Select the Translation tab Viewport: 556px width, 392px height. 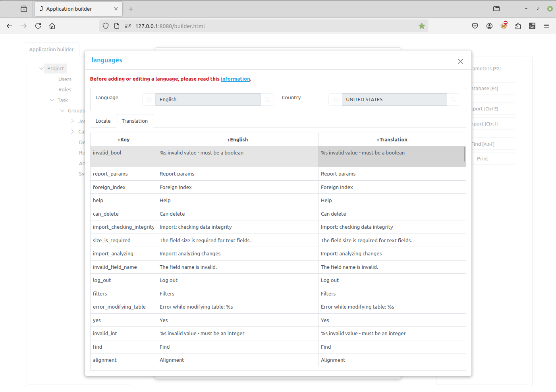pyautogui.click(x=135, y=121)
